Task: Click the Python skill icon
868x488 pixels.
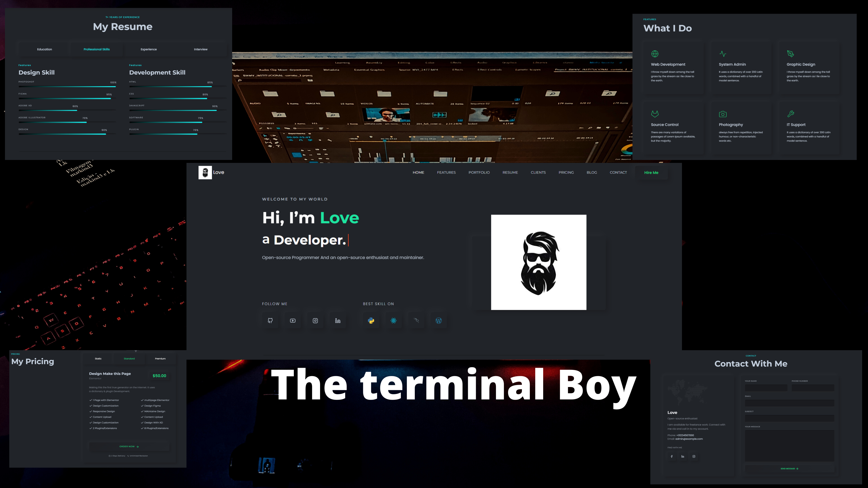Action: click(x=371, y=321)
